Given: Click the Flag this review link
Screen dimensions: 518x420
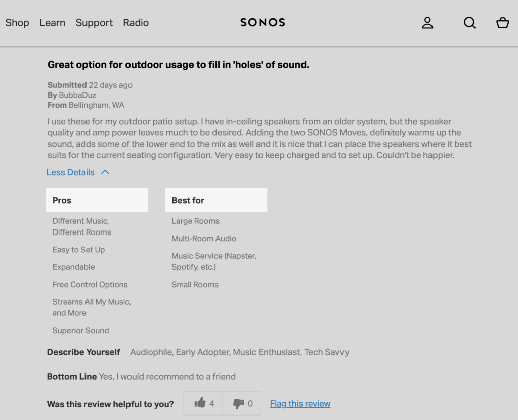Looking at the screenshot, I should click(x=300, y=404).
